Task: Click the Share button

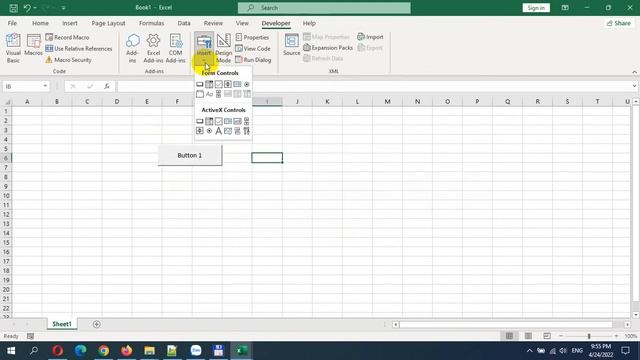Action: tap(619, 23)
